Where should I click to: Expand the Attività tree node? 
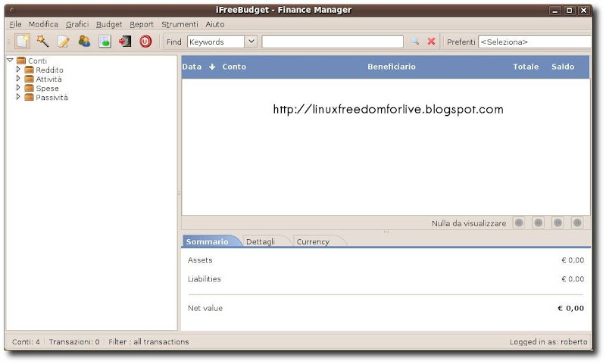(17, 79)
